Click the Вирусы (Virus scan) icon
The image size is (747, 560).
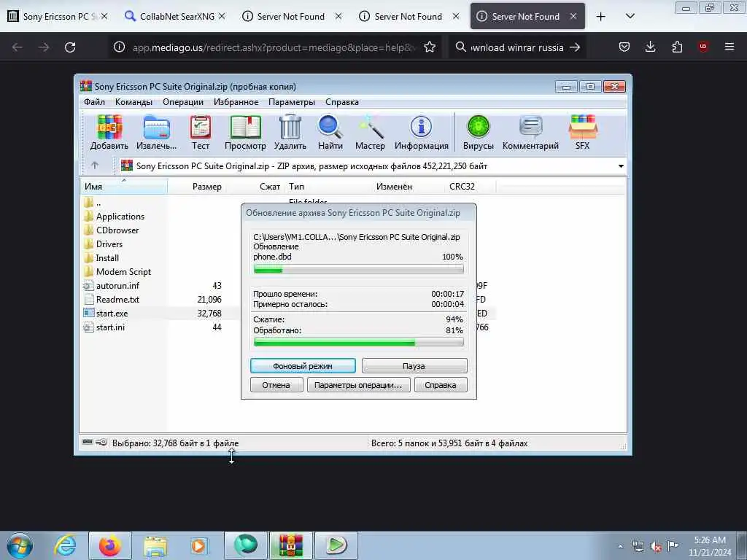pyautogui.click(x=479, y=133)
